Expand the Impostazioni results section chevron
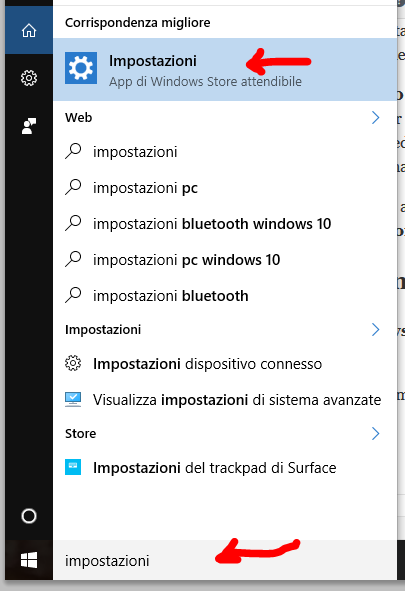The width and height of the screenshot is (405, 591). pos(375,329)
